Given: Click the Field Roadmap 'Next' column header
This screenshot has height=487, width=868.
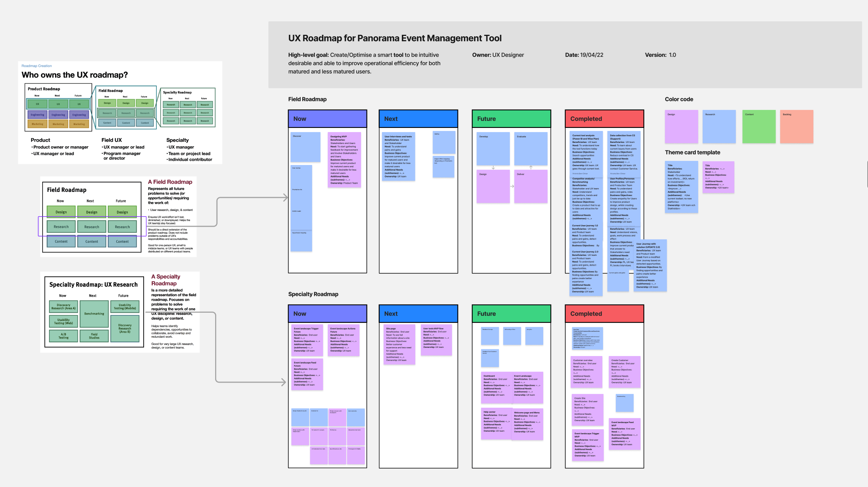Looking at the screenshot, I should (418, 119).
